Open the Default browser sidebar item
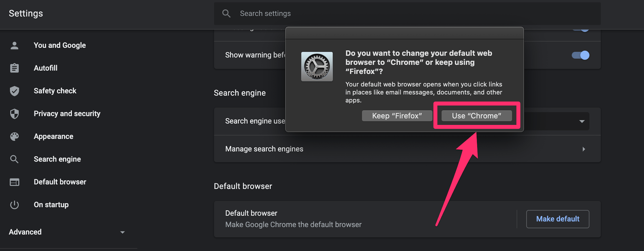Screen dimensions: 644x251 click(x=60, y=182)
